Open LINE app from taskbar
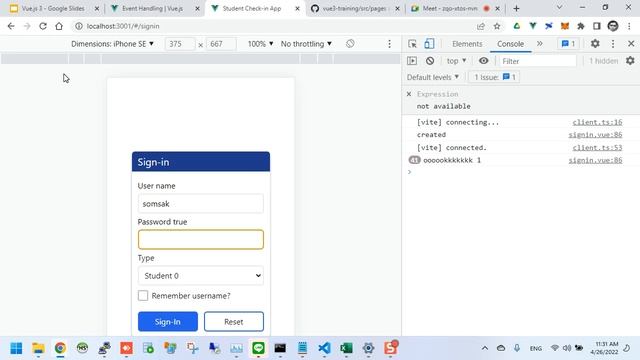The height and width of the screenshot is (360, 640). click(258, 348)
